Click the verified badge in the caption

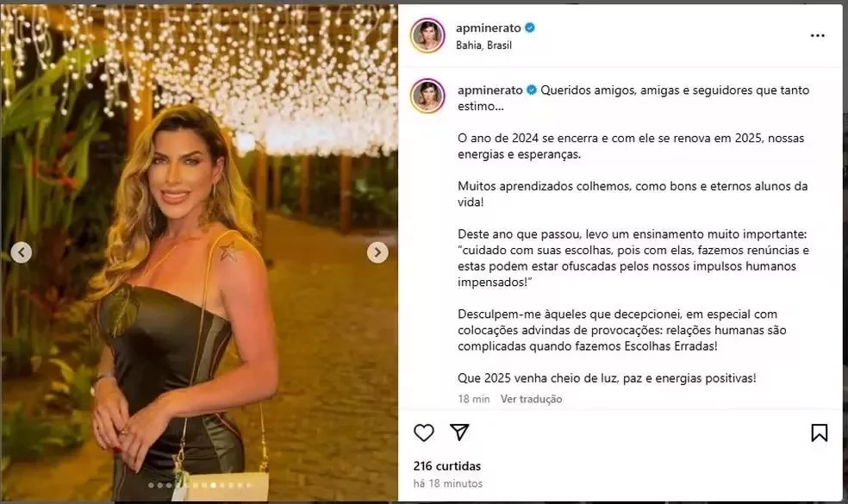(x=532, y=90)
